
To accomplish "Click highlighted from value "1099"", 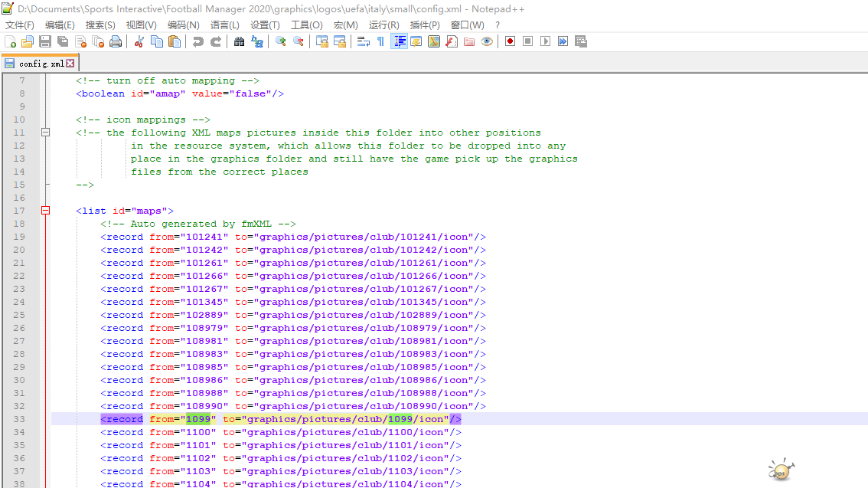I will (198, 419).
